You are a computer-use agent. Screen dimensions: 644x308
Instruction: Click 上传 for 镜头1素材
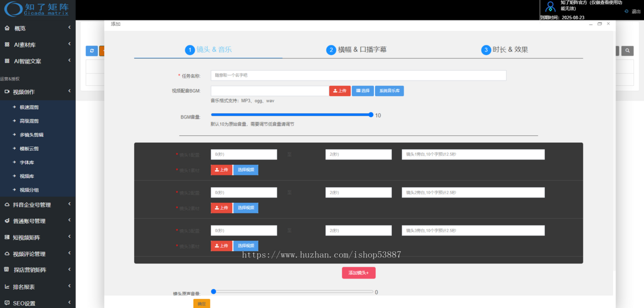click(x=222, y=170)
